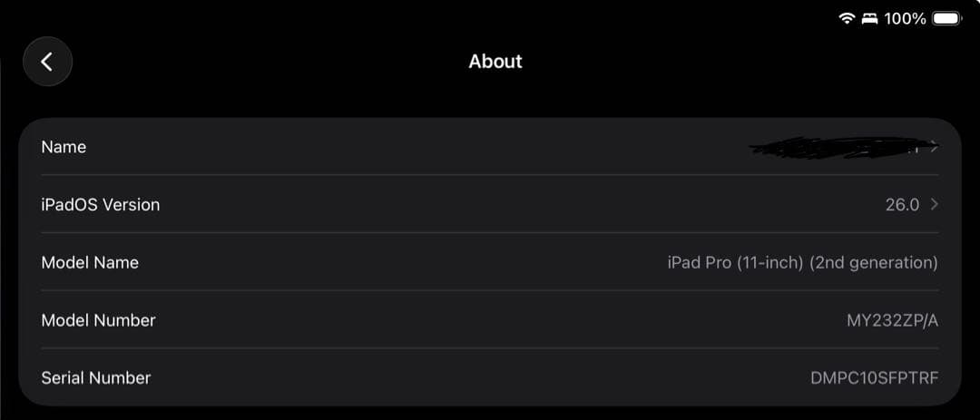Viewport: 980px width, 420px height.
Task: Tap the Model Number label
Action: tap(98, 320)
